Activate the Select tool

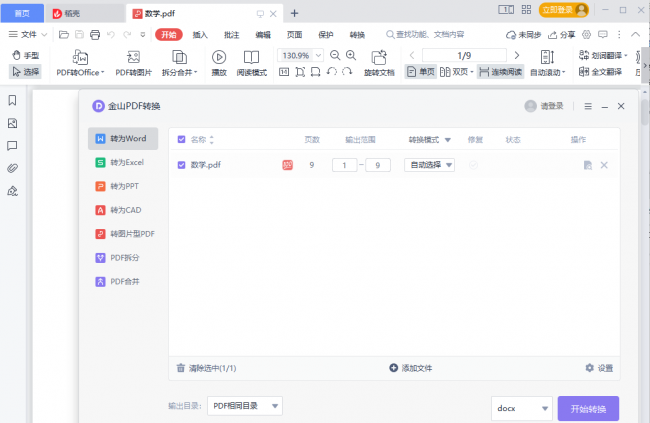click(25, 72)
